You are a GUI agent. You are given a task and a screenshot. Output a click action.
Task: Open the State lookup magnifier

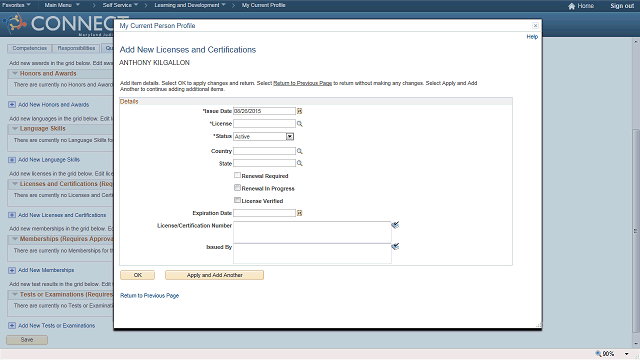coord(299,163)
